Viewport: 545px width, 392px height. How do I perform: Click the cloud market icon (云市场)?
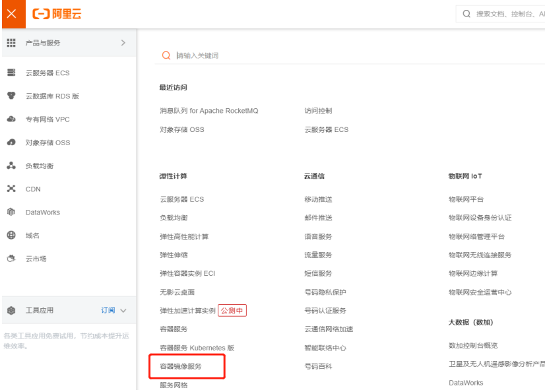coord(11,259)
